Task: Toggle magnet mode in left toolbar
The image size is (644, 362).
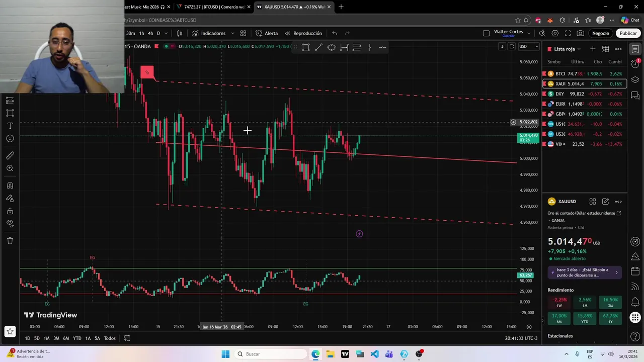Action: [10, 185]
